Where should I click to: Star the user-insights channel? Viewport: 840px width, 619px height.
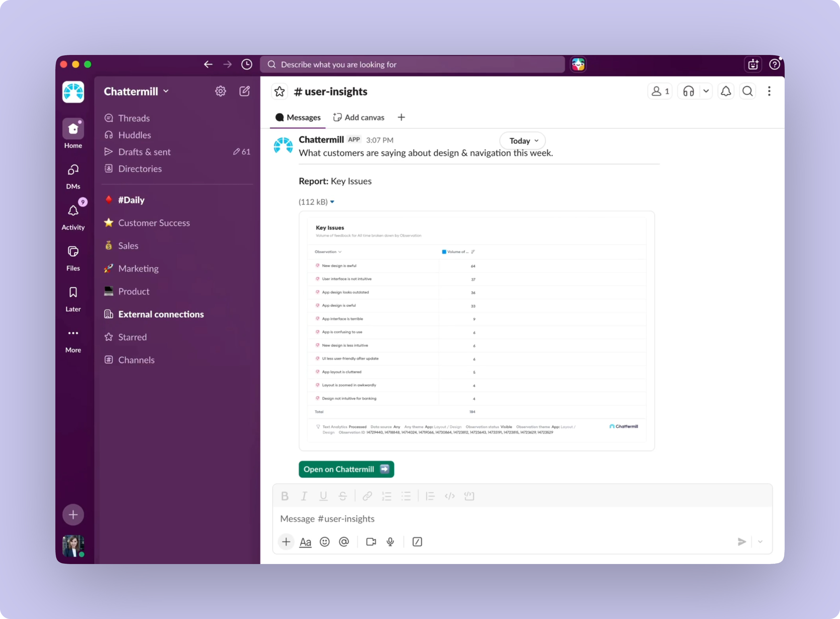(x=279, y=92)
